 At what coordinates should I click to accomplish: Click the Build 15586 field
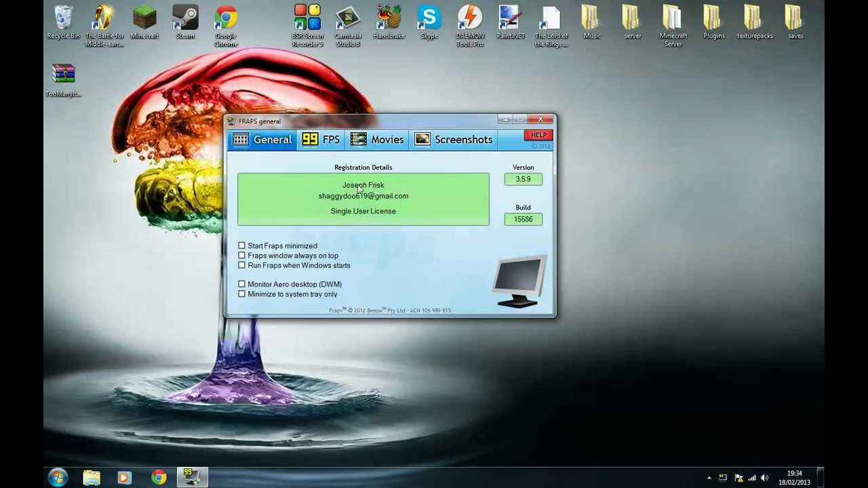523,219
